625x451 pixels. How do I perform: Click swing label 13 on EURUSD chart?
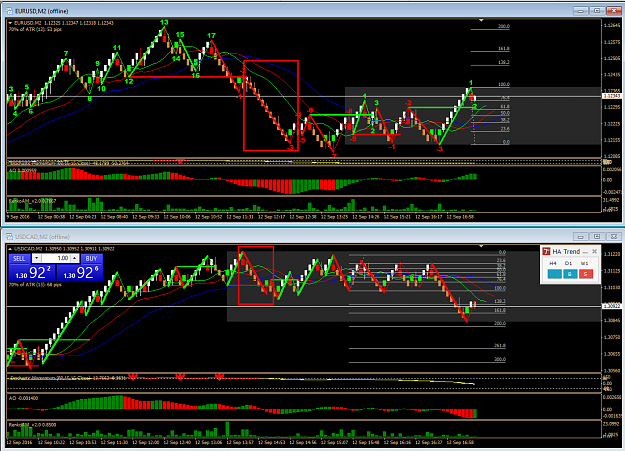coord(164,22)
